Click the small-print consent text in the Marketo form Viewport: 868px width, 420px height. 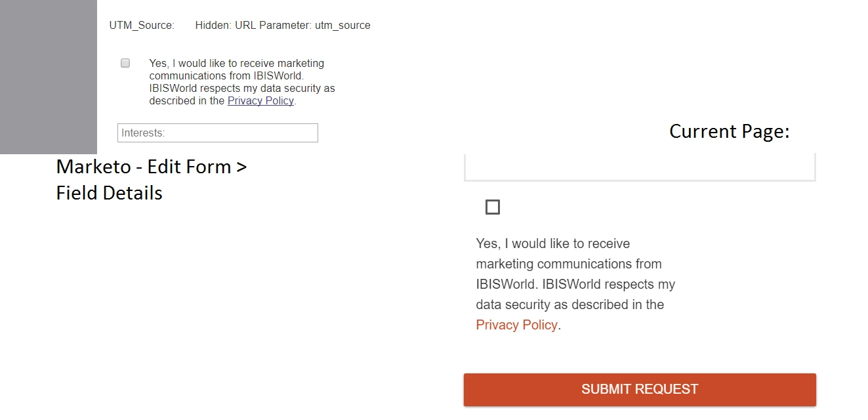coord(241,82)
